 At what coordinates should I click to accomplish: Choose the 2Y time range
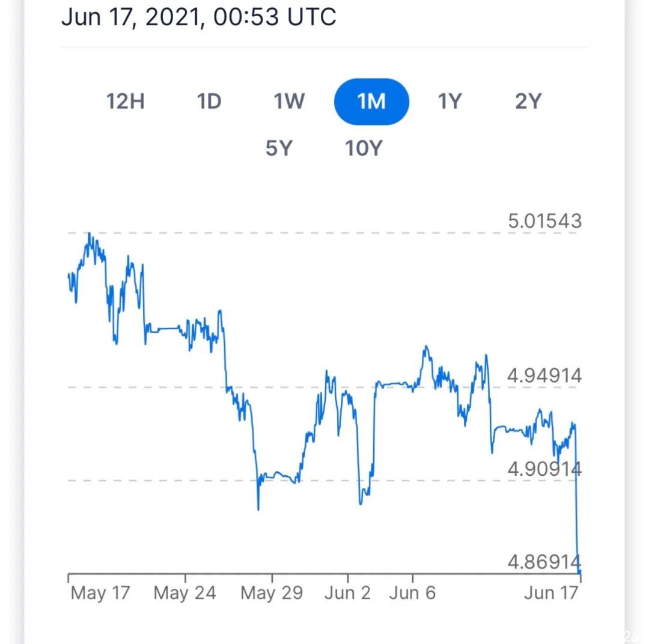click(x=529, y=102)
